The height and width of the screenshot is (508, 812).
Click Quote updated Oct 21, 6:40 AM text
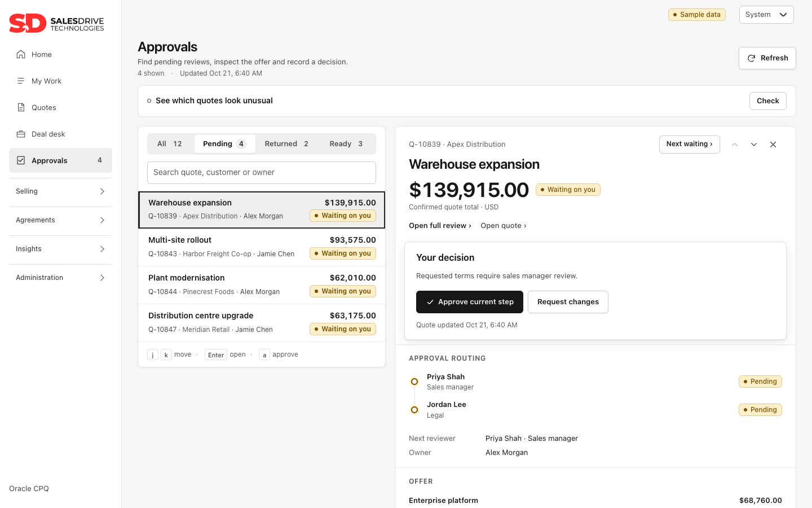pyautogui.click(x=467, y=325)
